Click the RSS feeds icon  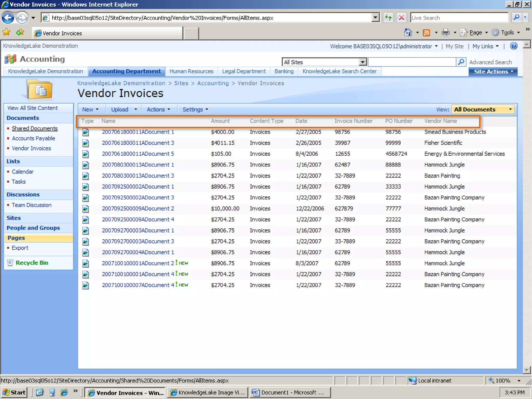click(x=426, y=32)
